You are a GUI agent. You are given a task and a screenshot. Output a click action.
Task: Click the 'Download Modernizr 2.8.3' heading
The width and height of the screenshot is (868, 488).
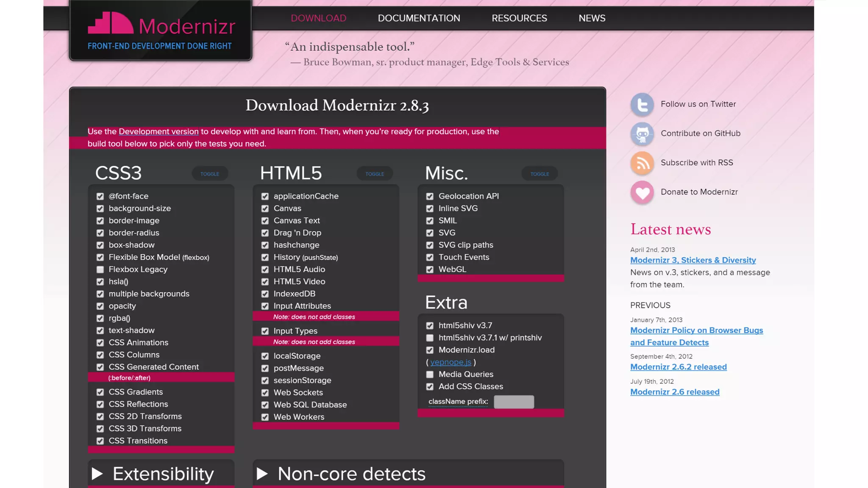tap(337, 105)
